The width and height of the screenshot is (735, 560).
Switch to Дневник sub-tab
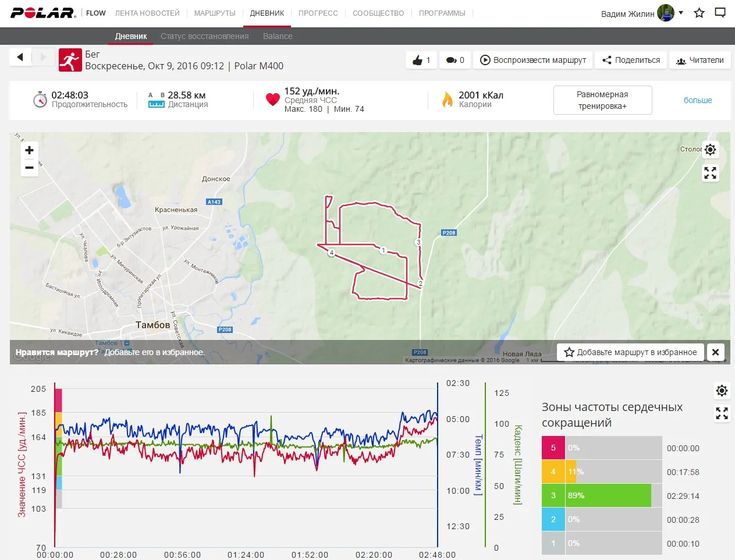click(x=131, y=36)
